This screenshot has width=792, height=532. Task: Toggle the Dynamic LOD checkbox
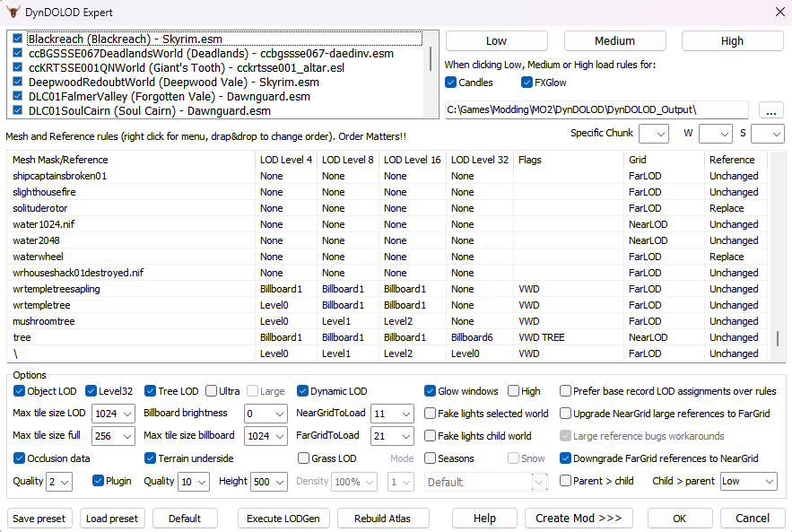tap(302, 391)
